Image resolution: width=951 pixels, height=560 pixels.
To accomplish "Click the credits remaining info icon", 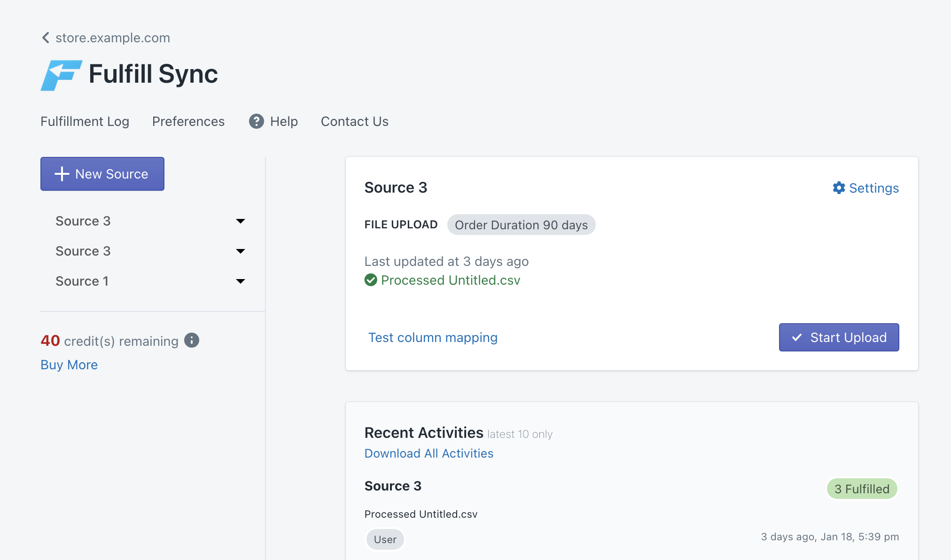I will 192,340.
